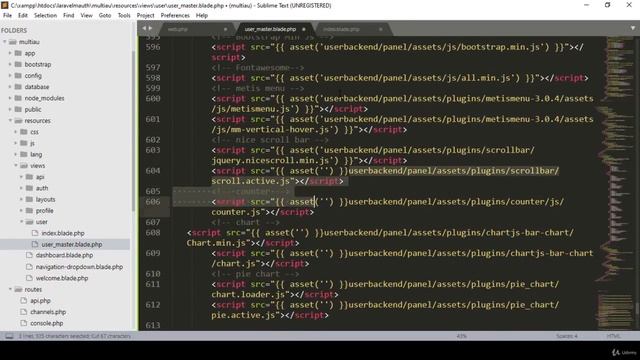640x360 pixels.
Task: Click the folder icon beside layouts
Action: (x=29, y=199)
